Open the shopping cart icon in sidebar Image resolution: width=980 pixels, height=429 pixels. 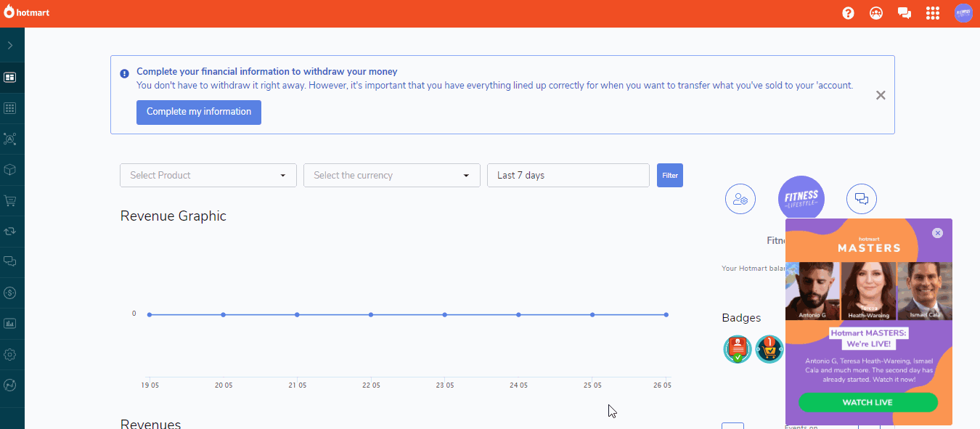coord(10,200)
